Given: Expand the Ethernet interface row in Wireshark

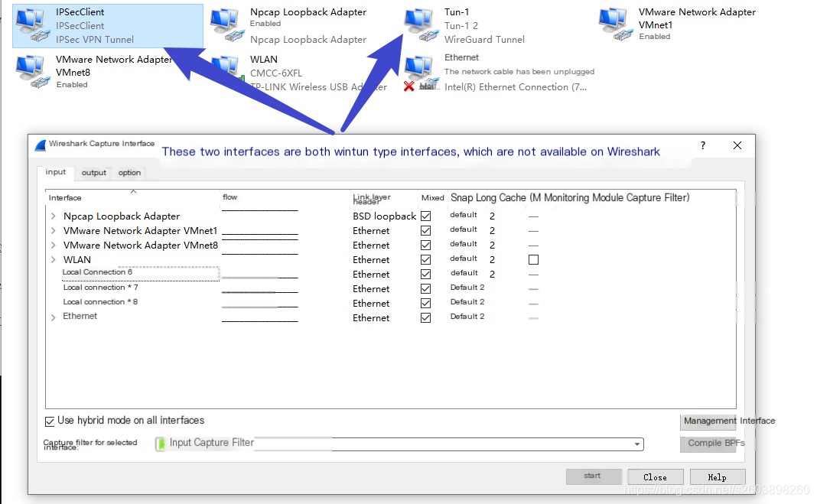Looking at the screenshot, I should click(x=53, y=317).
